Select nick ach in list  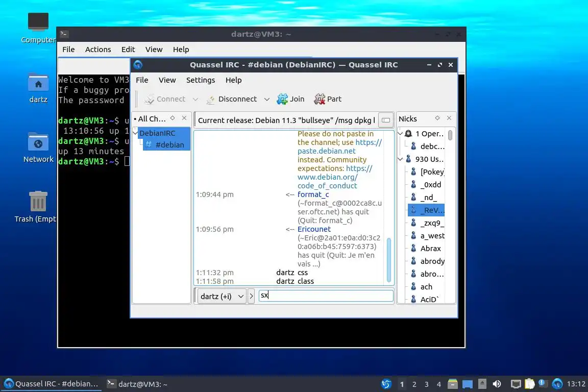pos(426,286)
